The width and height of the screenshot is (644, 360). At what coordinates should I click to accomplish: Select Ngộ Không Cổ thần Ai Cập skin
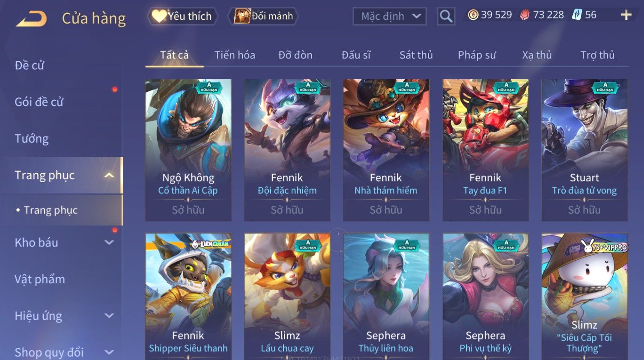coord(188,150)
